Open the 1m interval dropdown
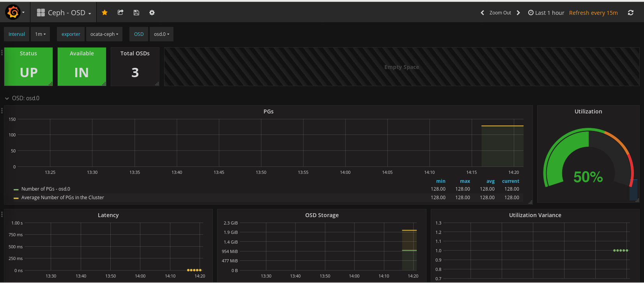Viewport: 644px width, 283px height. coord(40,34)
